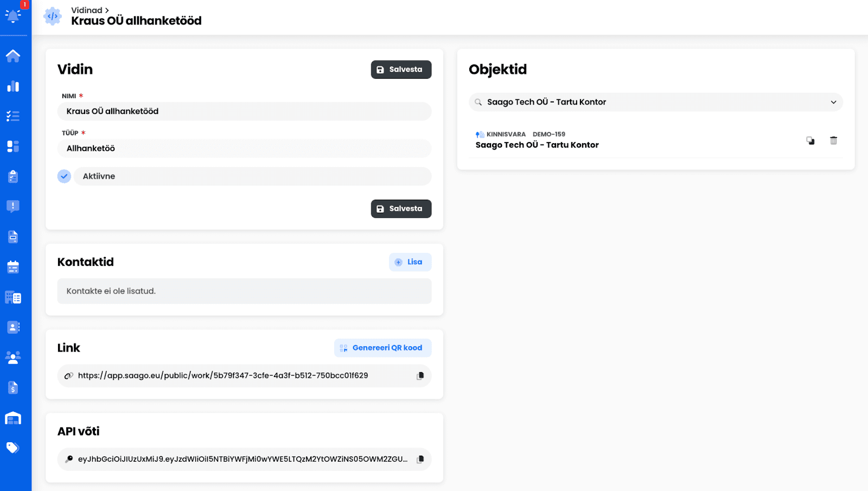This screenshot has height=491, width=868.
Task: Open the warehouse icon in sidebar
Action: [13, 418]
